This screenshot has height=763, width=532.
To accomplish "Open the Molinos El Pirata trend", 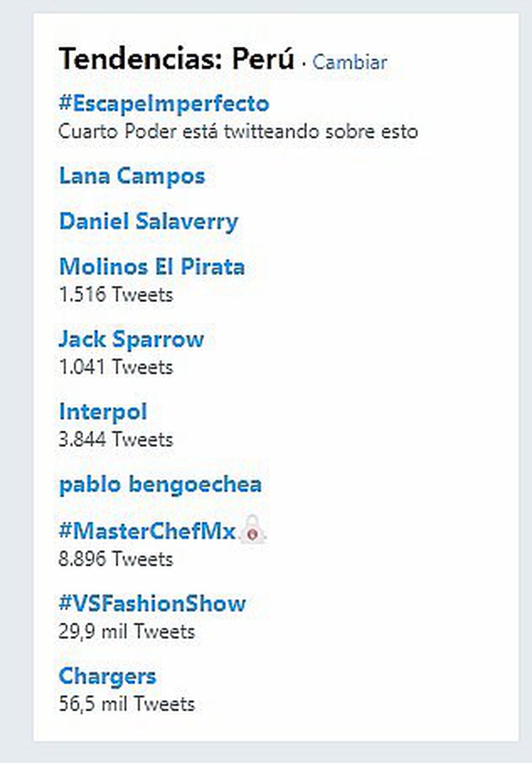I will (x=152, y=267).
